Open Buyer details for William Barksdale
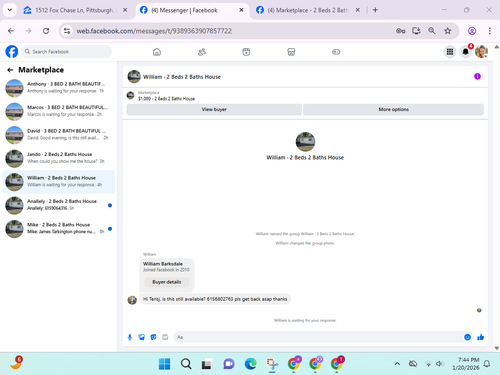Screen dimensions: 500x375 coord(167,282)
